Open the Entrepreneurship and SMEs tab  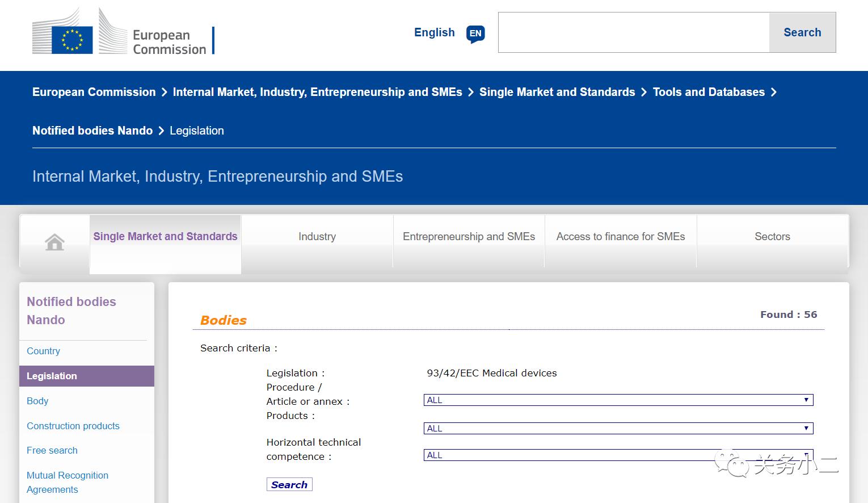469,237
